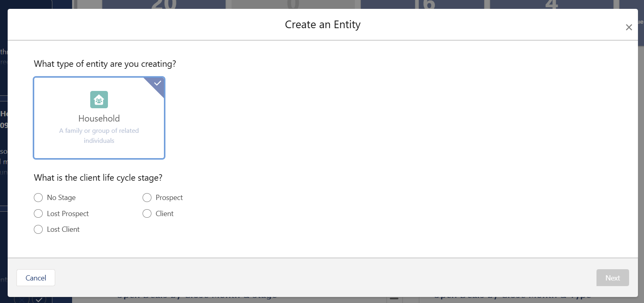The height and width of the screenshot is (303, 644).
Task: Pick the Lost Client radio button
Action: tap(38, 229)
